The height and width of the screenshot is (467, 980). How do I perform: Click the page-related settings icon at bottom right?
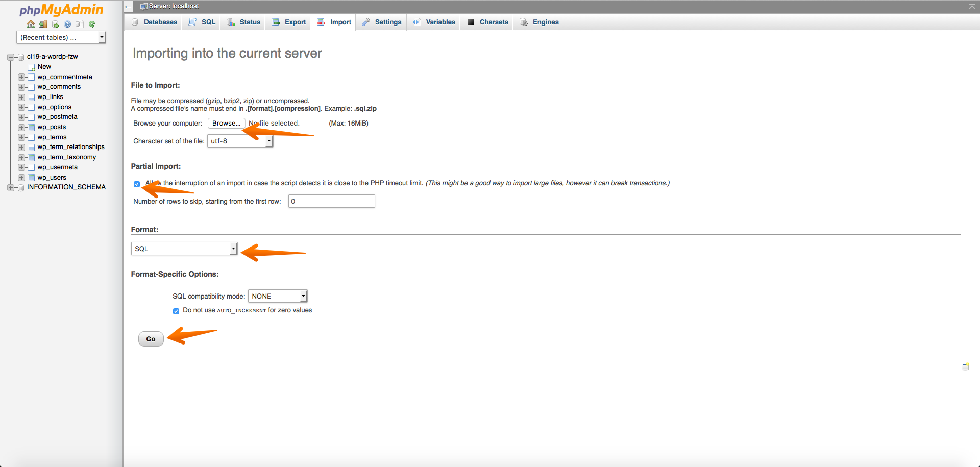965,366
